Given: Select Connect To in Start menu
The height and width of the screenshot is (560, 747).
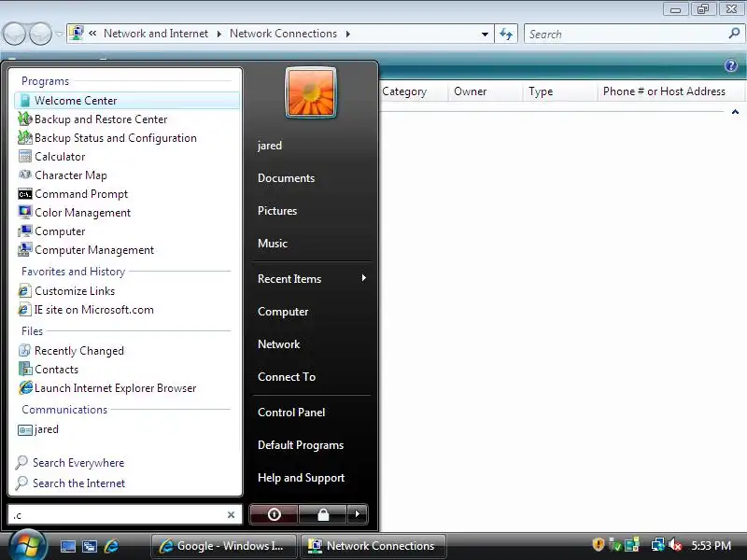Looking at the screenshot, I should click(x=287, y=377).
